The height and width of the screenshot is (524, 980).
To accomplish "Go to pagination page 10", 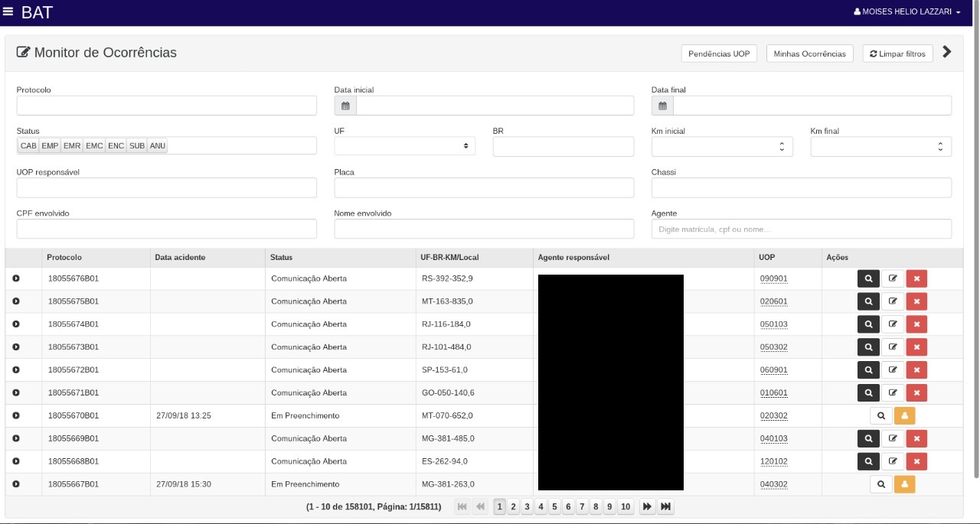I will click(x=626, y=506).
